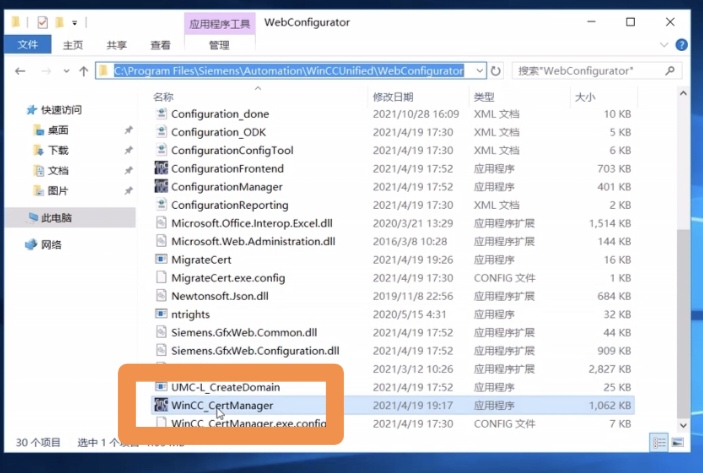This screenshot has height=473, width=703.
Task: Click the New Folder quick access icon
Action: pyautogui.click(x=60, y=22)
